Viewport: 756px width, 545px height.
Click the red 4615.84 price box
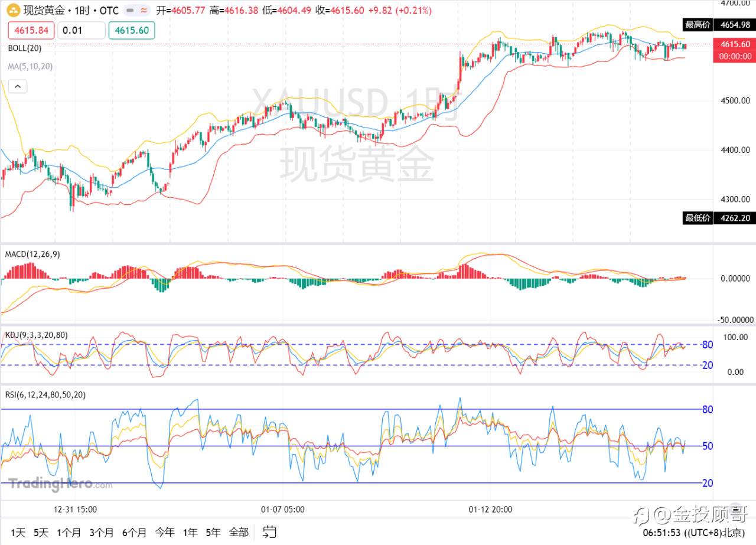tap(31, 30)
